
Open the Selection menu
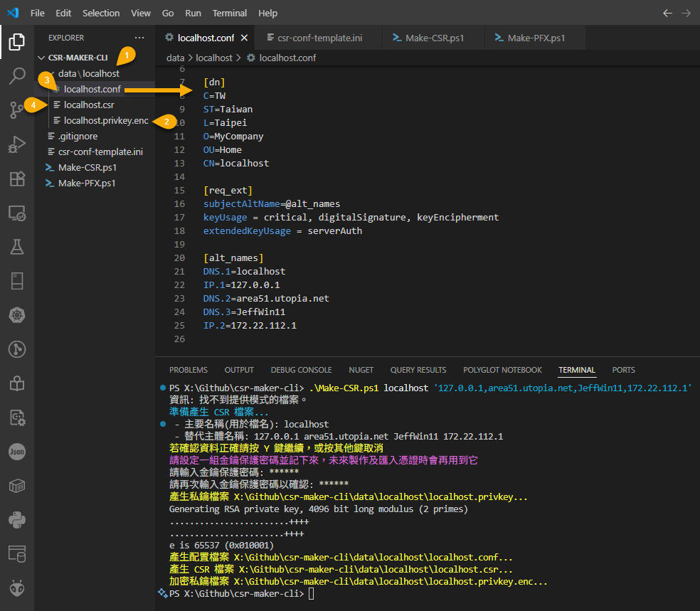coord(101,13)
